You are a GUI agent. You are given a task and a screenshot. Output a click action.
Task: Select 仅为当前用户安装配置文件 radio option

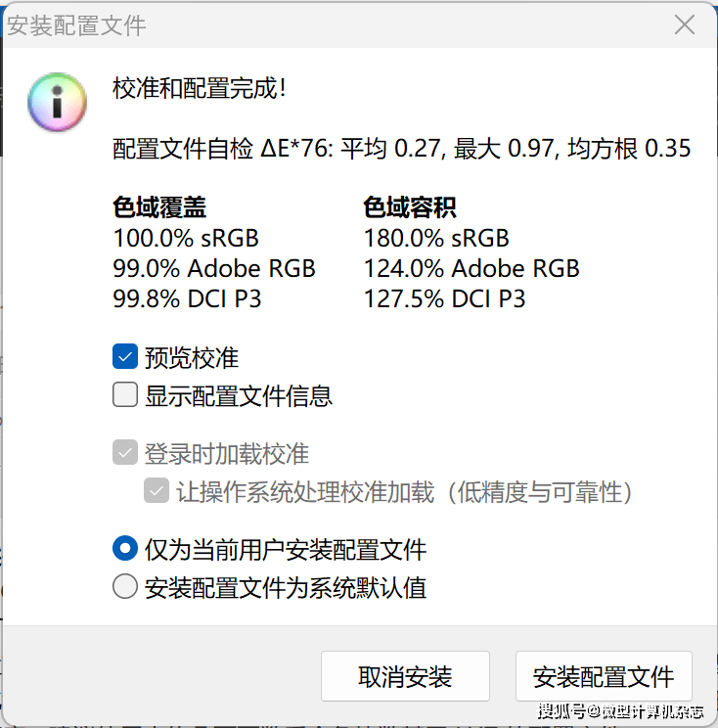[x=125, y=549]
